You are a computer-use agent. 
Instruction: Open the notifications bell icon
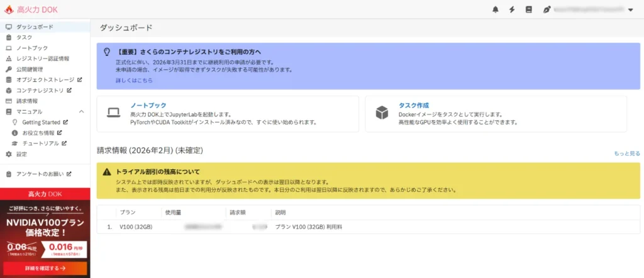(x=496, y=9)
